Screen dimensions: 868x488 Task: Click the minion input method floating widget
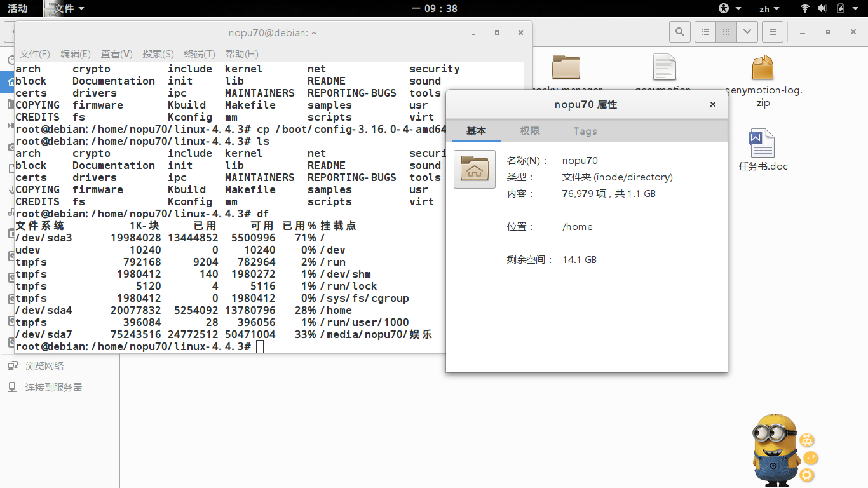[x=775, y=448]
